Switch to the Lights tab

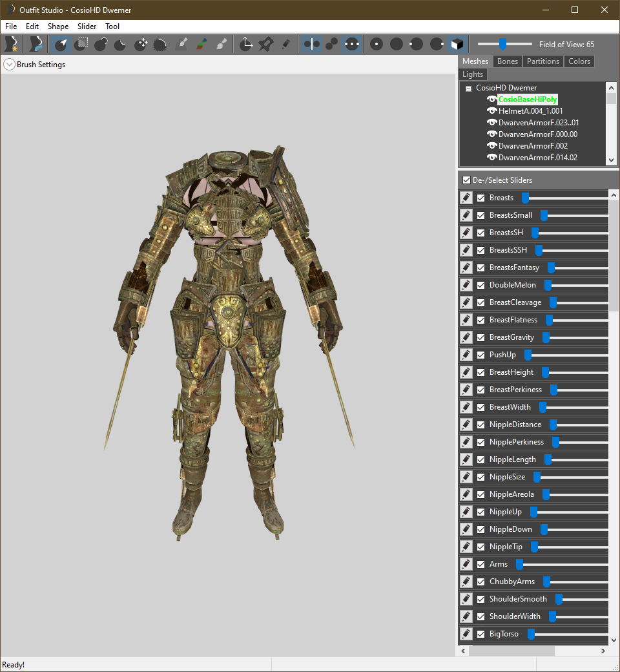tap(473, 74)
